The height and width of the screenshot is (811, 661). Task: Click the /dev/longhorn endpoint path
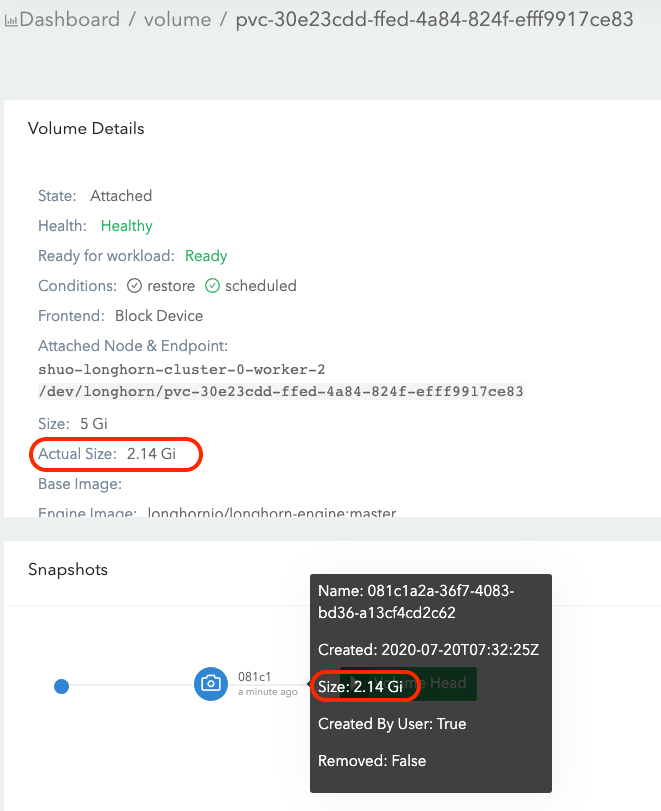(x=281, y=391)
